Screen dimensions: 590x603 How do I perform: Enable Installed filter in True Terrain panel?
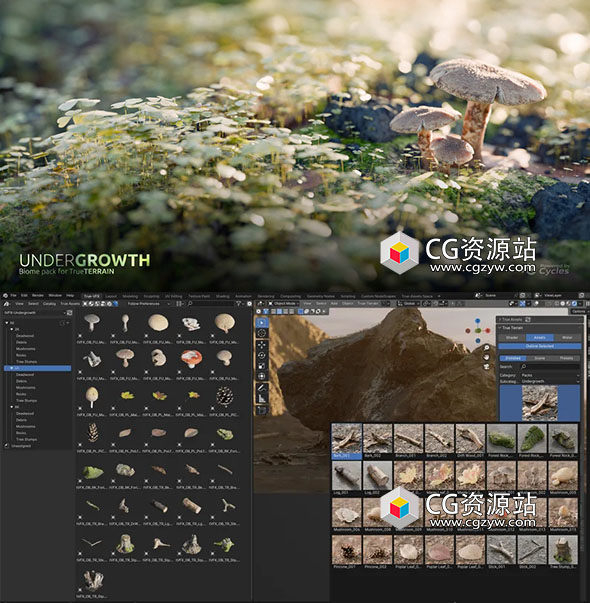click(513, 358)
